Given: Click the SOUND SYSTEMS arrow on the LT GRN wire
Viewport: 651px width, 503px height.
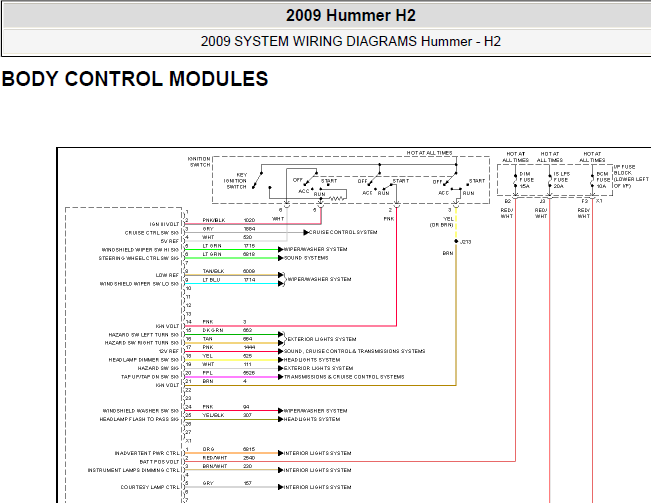Looking at the screenshot, I should (x=303, y=258).
